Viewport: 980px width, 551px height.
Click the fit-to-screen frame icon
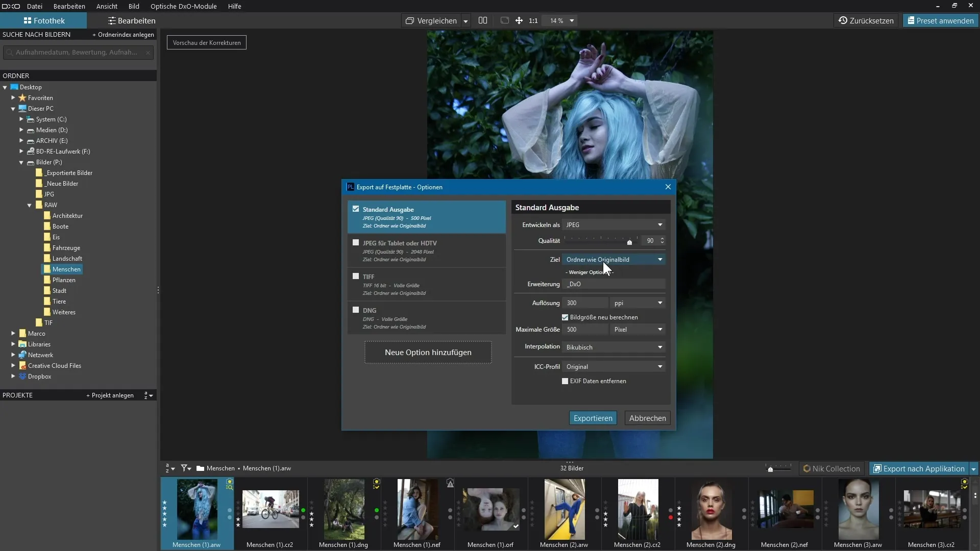pyautogui.click(x=505, y=20)
